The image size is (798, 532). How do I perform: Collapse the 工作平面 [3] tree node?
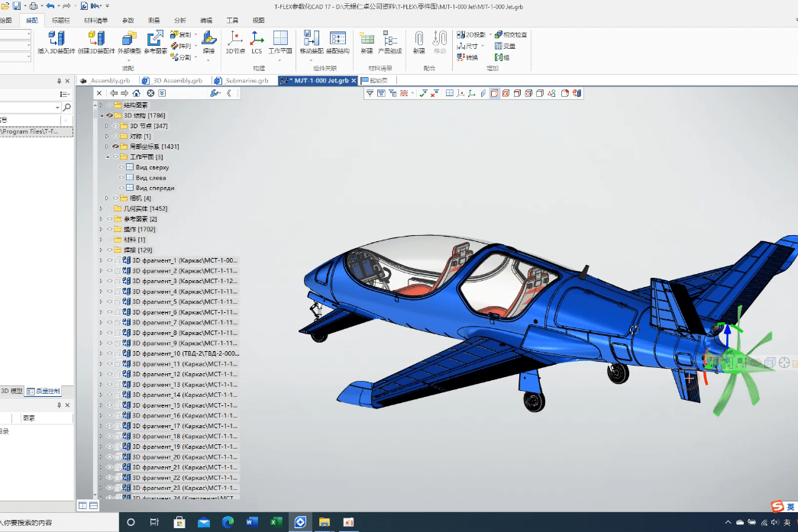107,157
